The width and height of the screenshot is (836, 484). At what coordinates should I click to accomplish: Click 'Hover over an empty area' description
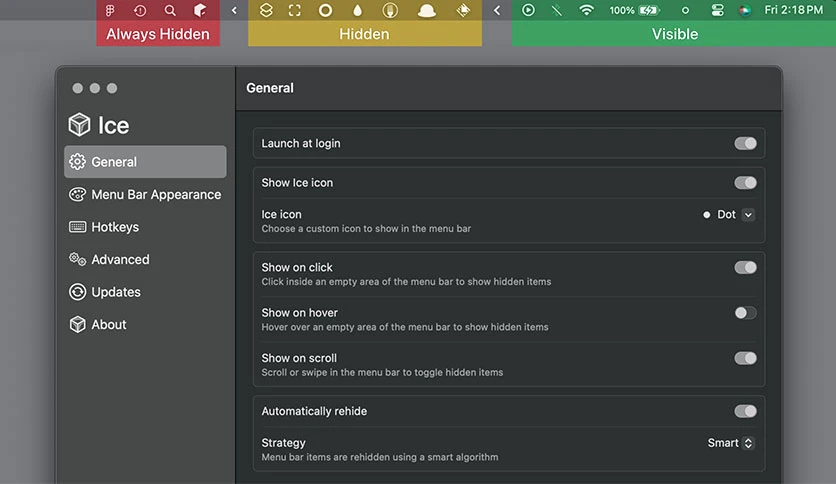coord(405,327)
